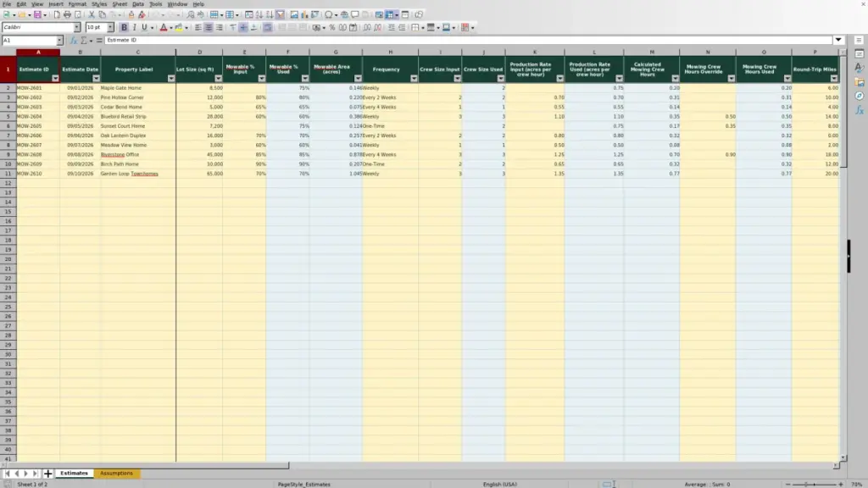Click the Format as Currency icon

(317, 27)
